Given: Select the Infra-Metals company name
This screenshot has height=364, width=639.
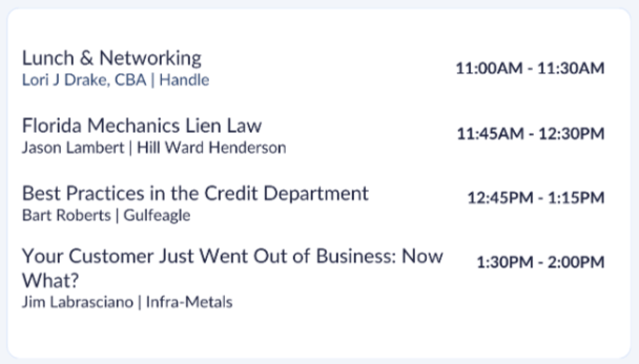Looking at the screenshot, I should [x=189, y=302].
